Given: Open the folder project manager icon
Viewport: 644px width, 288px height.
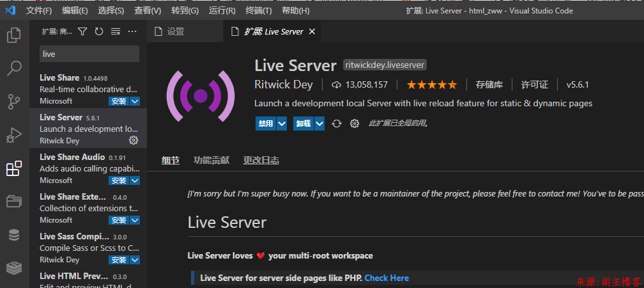Looking at the screenshot, I should coord(14,201).
